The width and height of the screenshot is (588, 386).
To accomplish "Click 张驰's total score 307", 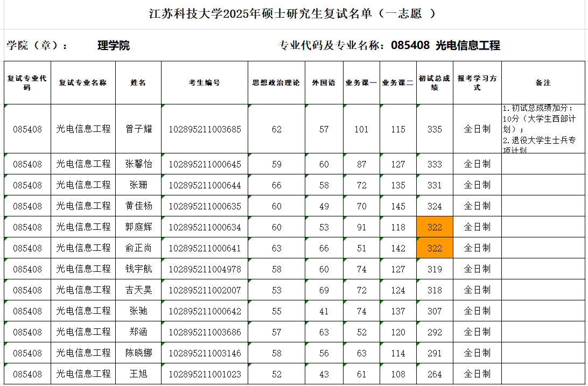I will [435, 311].
